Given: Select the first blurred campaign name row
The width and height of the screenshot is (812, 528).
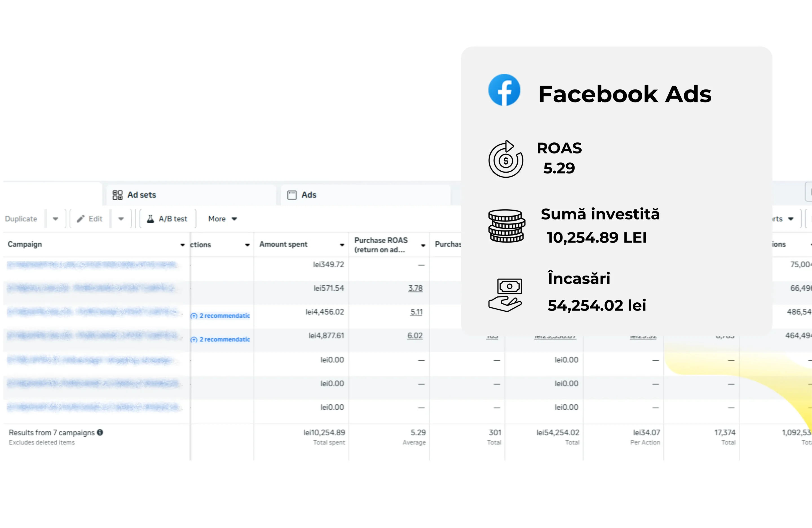Looking at the screenshot, I should click(x=92, y=265).
